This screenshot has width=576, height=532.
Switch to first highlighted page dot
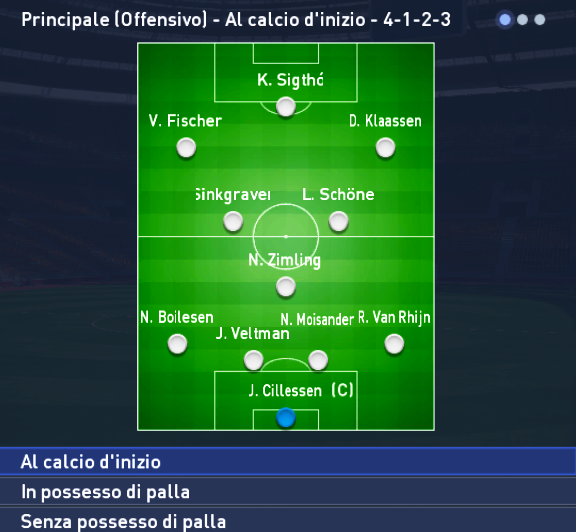click(505, 19)
